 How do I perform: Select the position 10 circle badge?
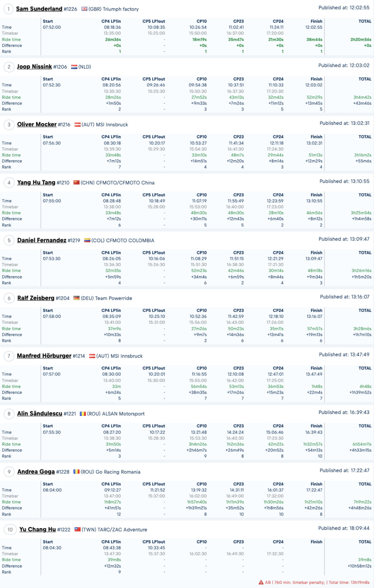click(10, 529)
